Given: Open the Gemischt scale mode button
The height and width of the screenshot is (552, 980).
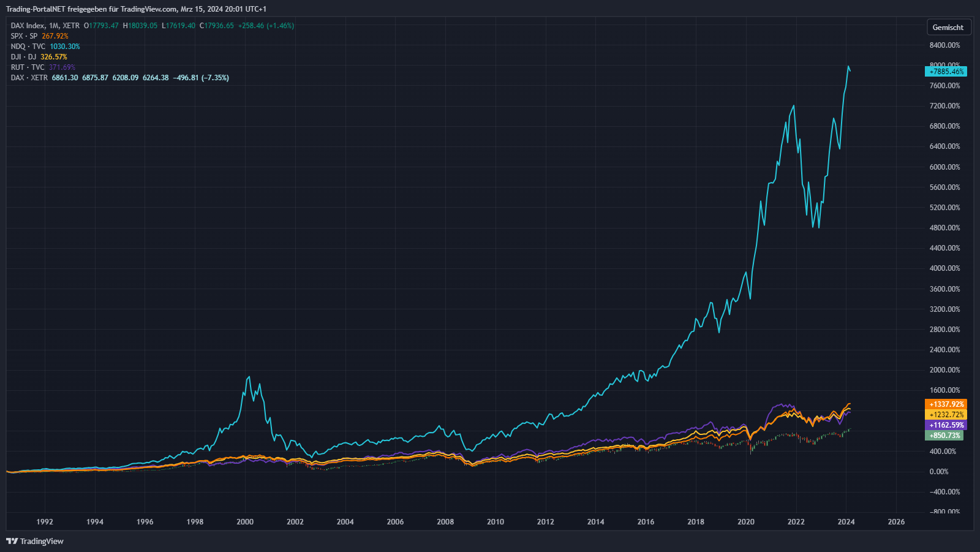Looking at the screenshot, I should pos(948,28).
